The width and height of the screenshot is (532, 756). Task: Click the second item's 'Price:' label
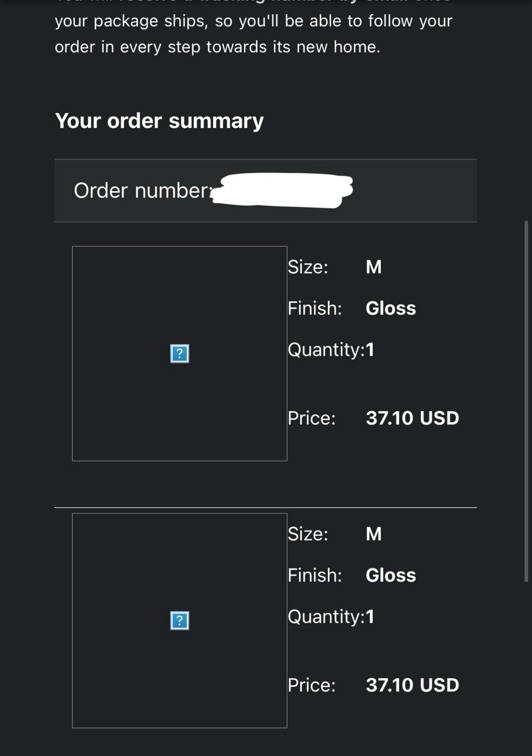311,685
